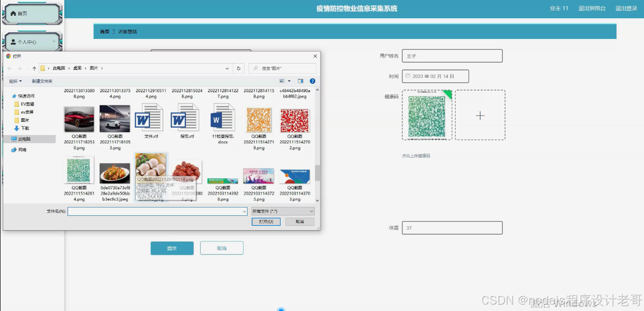Open the 组织 menu

pyautogui.click(x=15, y=81)
